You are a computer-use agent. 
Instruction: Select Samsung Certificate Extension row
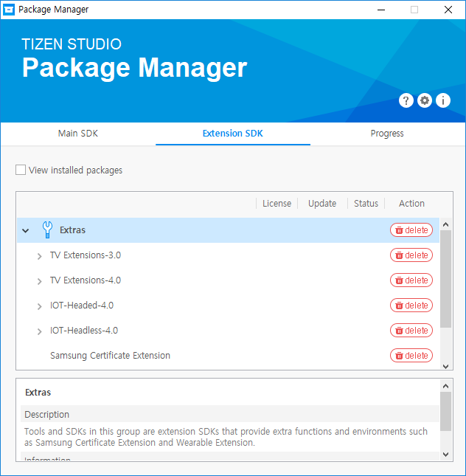[110, 356]
